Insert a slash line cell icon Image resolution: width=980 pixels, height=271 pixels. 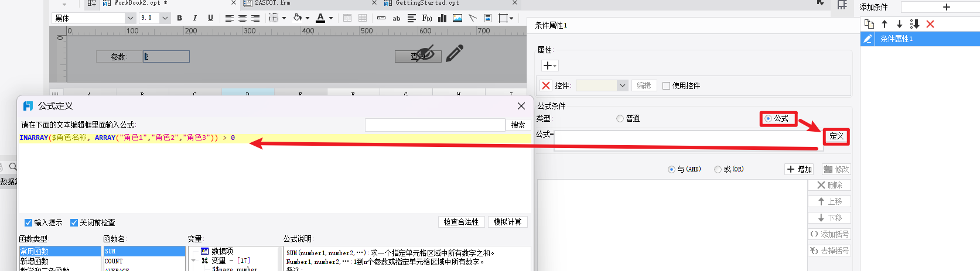(473, 18)
